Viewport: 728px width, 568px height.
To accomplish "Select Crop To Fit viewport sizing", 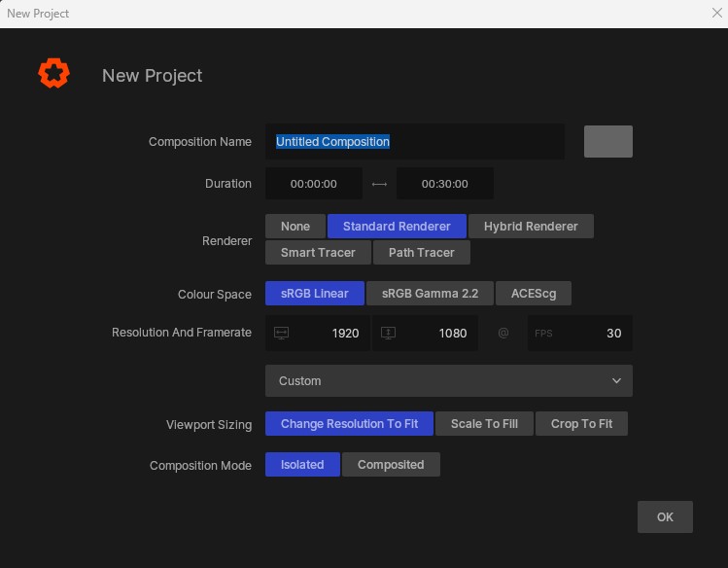I will pyautogui.click(x=581, y=424).
